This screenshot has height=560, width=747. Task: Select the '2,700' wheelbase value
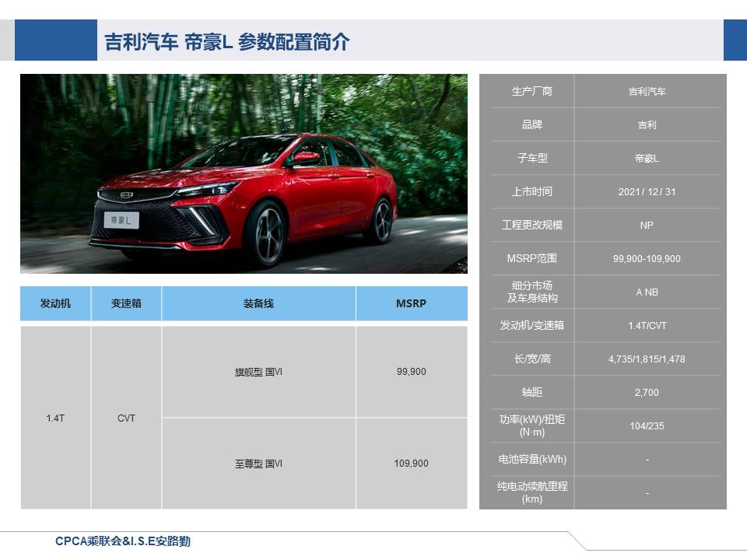tap(647, 393)
